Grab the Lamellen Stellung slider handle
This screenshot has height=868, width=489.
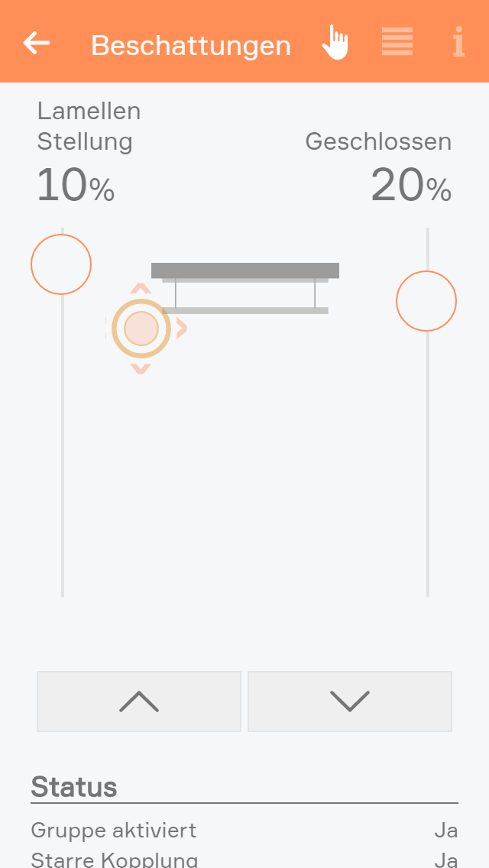click(x=61, y=264)
